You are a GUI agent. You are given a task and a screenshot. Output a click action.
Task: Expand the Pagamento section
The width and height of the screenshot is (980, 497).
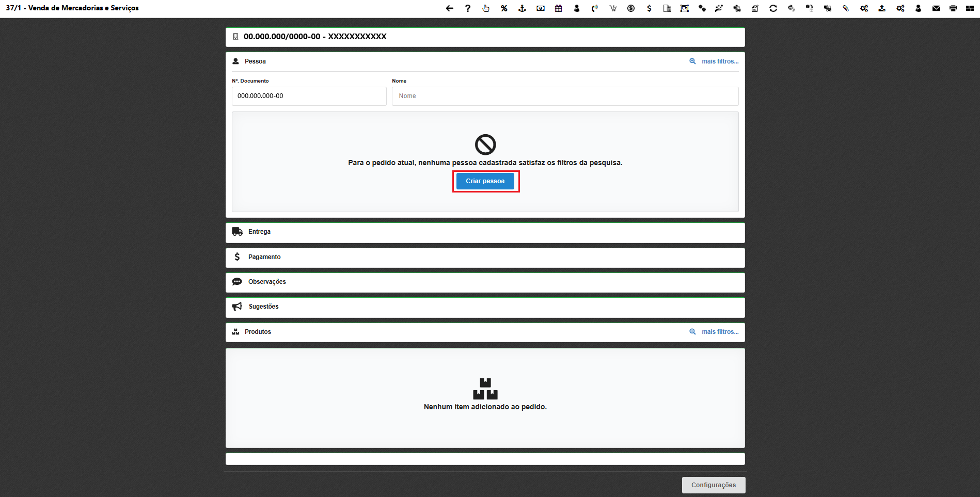pos(484,258)
